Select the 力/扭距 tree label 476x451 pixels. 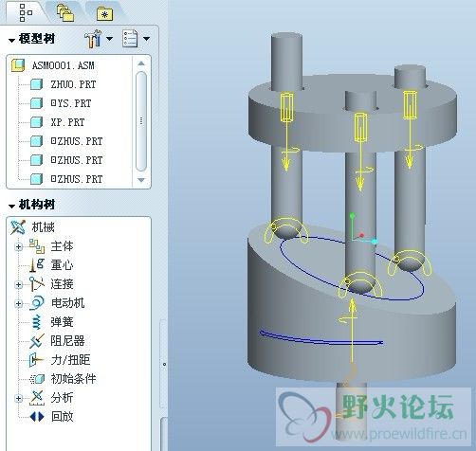[x=70, y=360]
